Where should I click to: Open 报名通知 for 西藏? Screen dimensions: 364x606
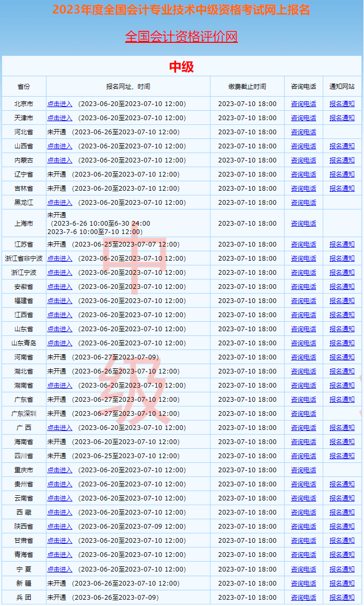pyautogui.click(x=342, y=512)
